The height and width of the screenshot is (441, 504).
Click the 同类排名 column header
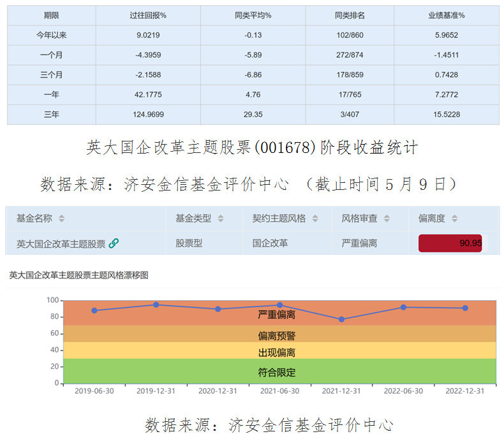pyautogui.click(x=350, y=15)
